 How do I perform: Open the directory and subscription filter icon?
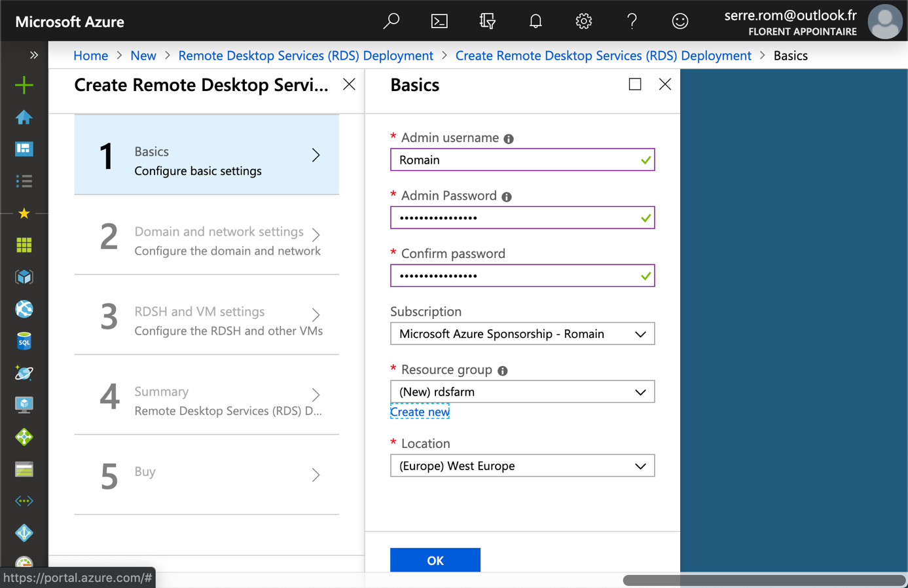click(x=487, y=21)
